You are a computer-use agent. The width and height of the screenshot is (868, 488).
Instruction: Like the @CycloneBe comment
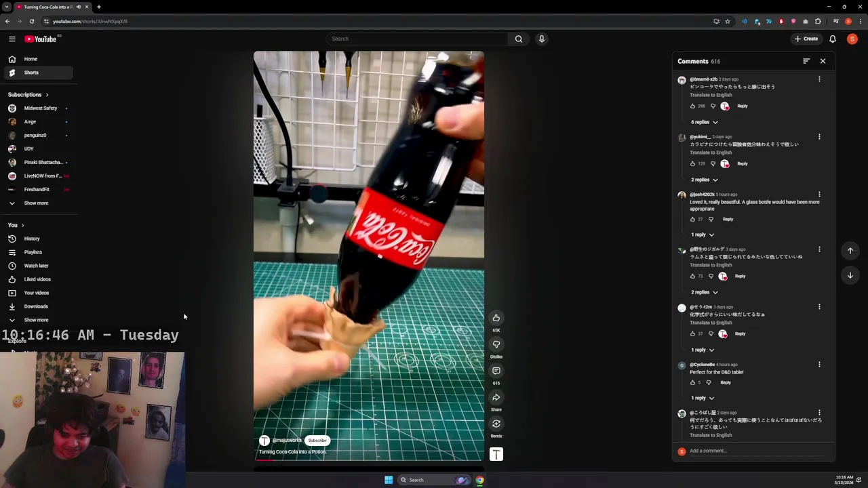coord(692,382)
